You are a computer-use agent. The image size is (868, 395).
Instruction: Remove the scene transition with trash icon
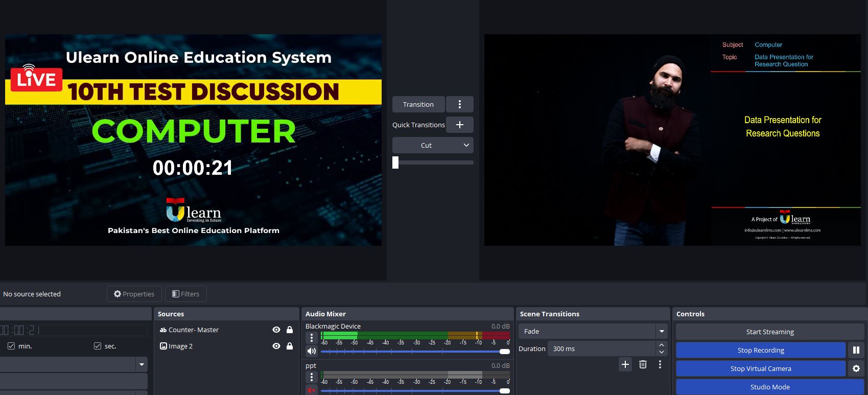click(x=643, y=364)
